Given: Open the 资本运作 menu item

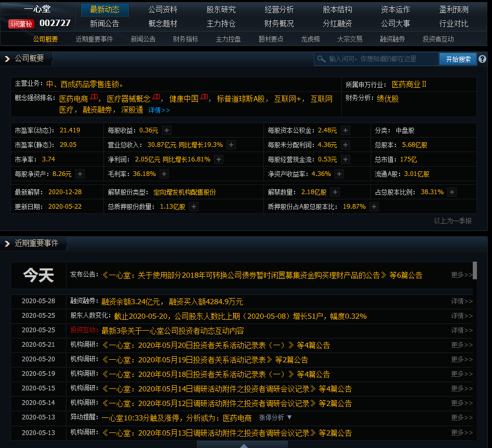Looking at the screenshot, I should (395, 10).
